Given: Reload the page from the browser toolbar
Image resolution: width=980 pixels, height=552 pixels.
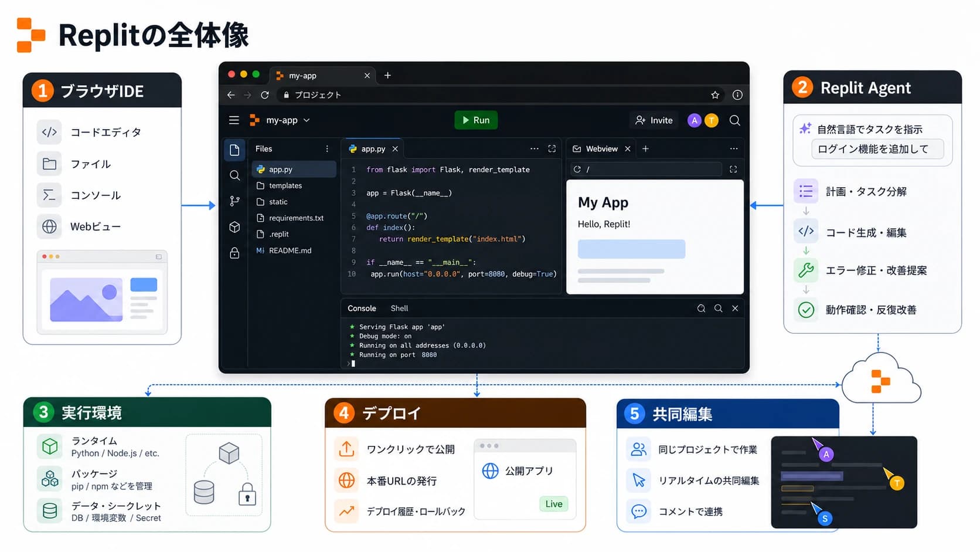Looking at the screenshot, I should point(265,95).
